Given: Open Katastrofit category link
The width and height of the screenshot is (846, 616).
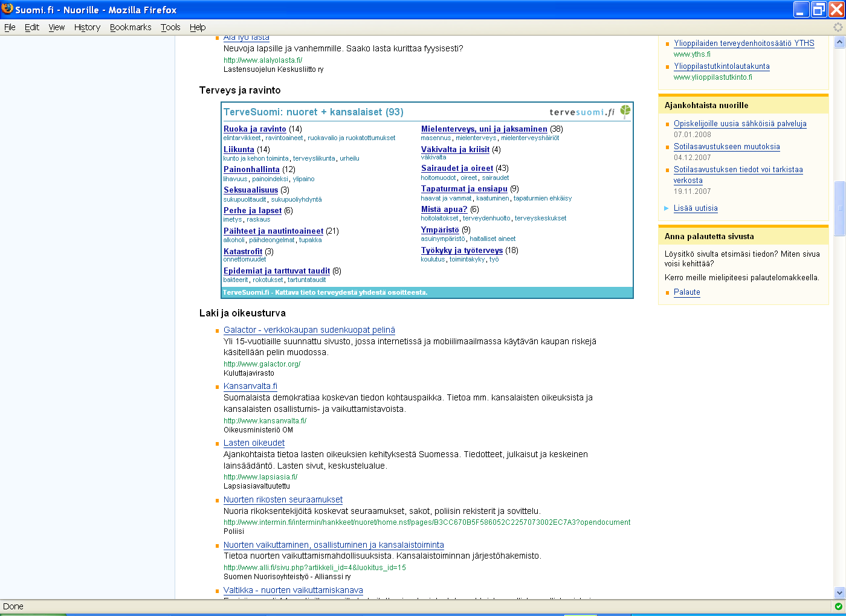Looking at the screenshot, I should [x=243, y=251].
